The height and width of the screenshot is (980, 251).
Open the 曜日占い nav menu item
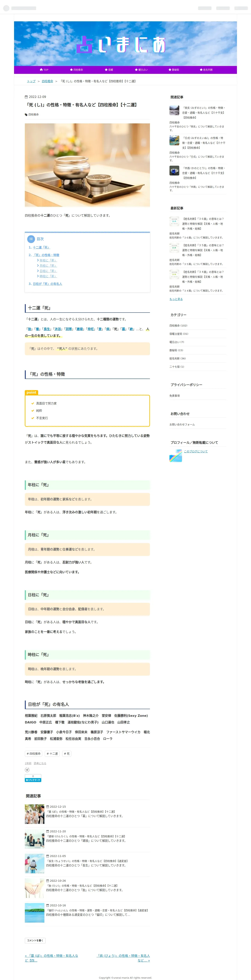[x=141, y=70]
